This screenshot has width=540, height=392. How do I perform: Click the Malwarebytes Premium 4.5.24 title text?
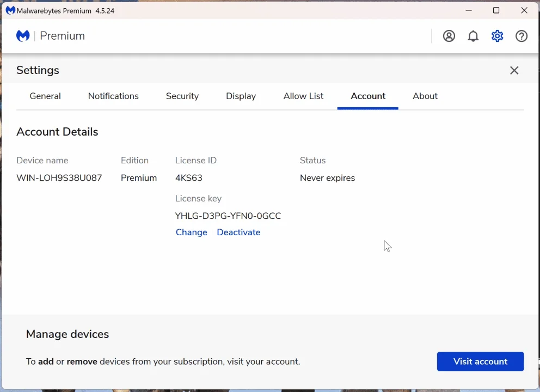(65, 11)
